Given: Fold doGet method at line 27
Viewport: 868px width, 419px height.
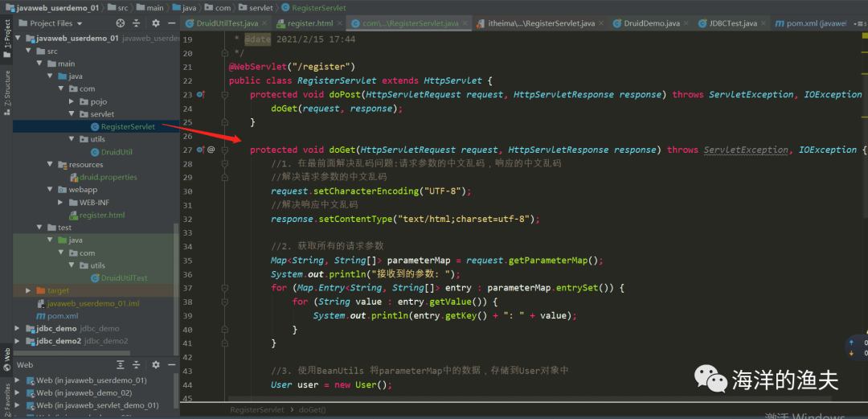Looking at the screenshot, I should pos(224,150).
